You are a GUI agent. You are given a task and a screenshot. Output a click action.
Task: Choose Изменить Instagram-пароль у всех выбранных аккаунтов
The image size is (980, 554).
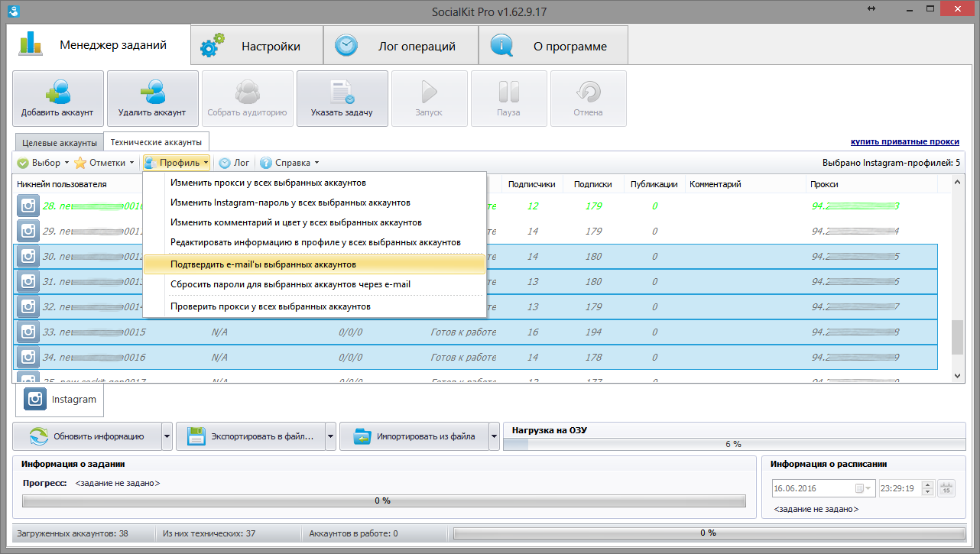(x=314, y=202)
